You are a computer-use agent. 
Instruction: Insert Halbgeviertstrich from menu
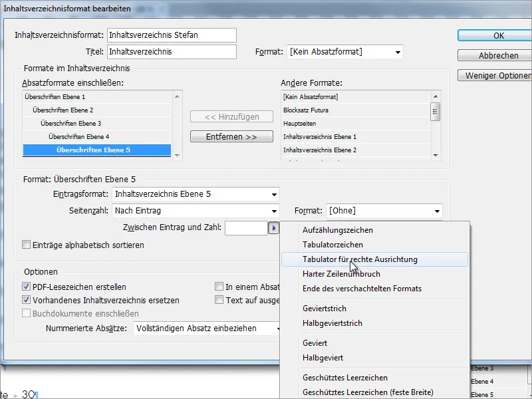374,323
